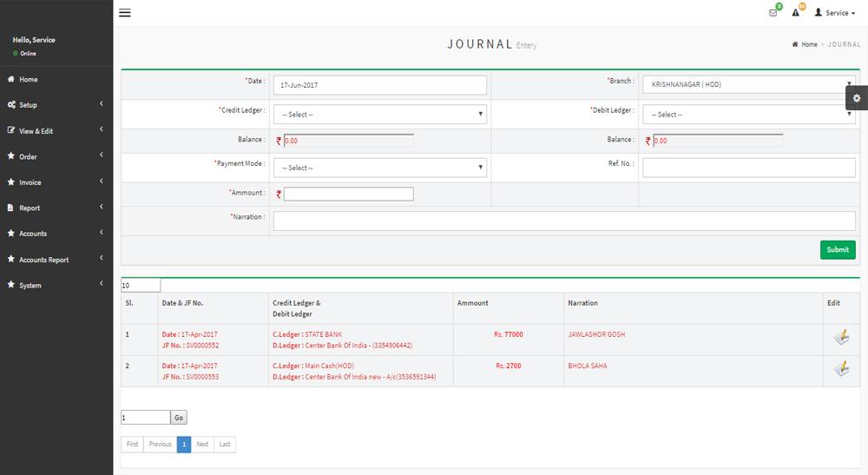
Task: Expand the Invoice sidebar chevron
Action: pyautogui.click(x=102, y=181)
